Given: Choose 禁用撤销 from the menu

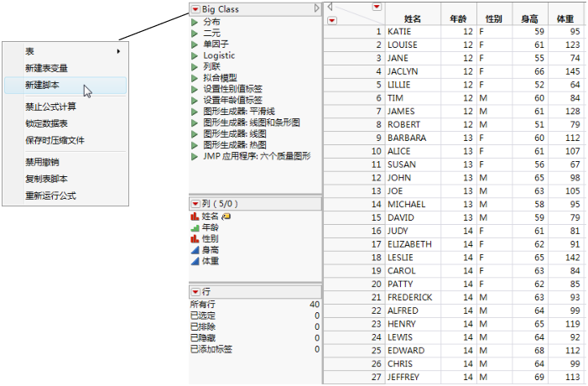Looking at the screenshot, I should [x=65, y=163].
